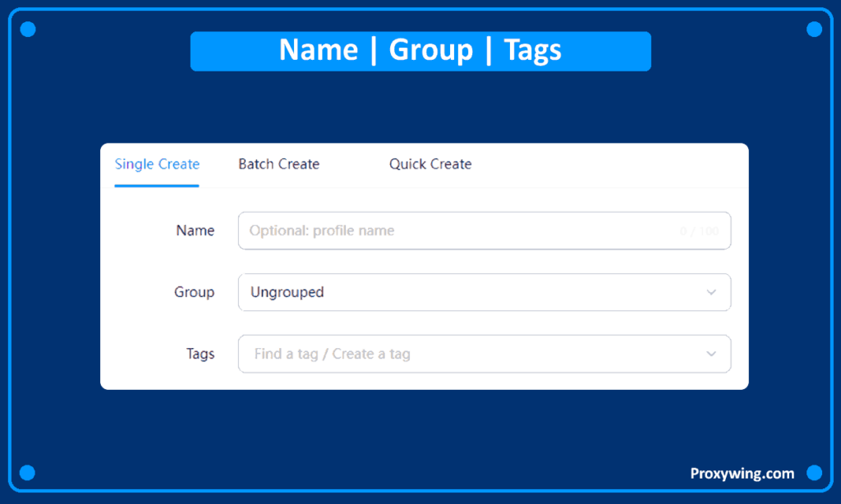841x504 pixels.
Task: Click the bottom-right circle icon beside Proxywing.com
Action: point(814,473)
